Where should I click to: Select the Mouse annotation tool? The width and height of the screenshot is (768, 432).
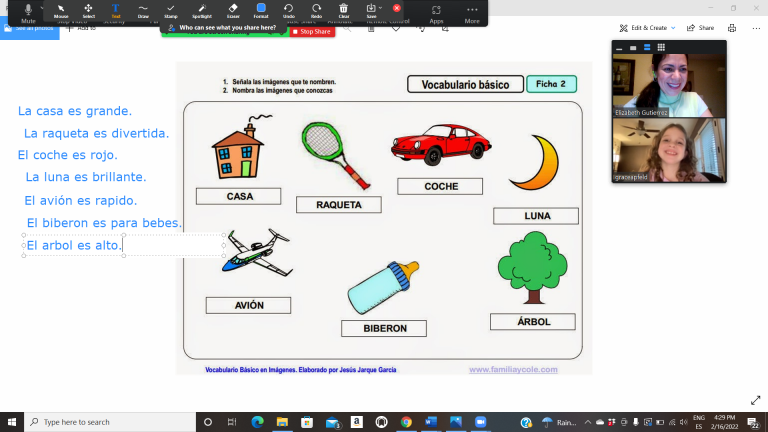(61, 11)
